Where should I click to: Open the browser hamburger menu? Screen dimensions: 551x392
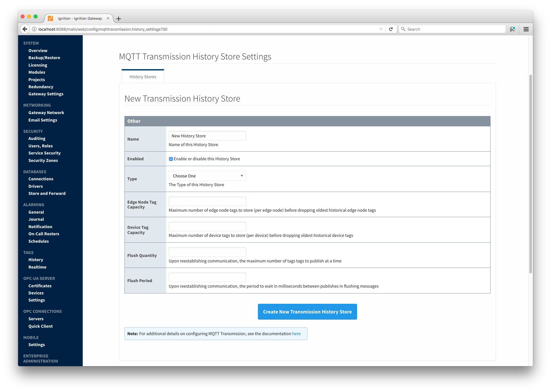(526, 29)
